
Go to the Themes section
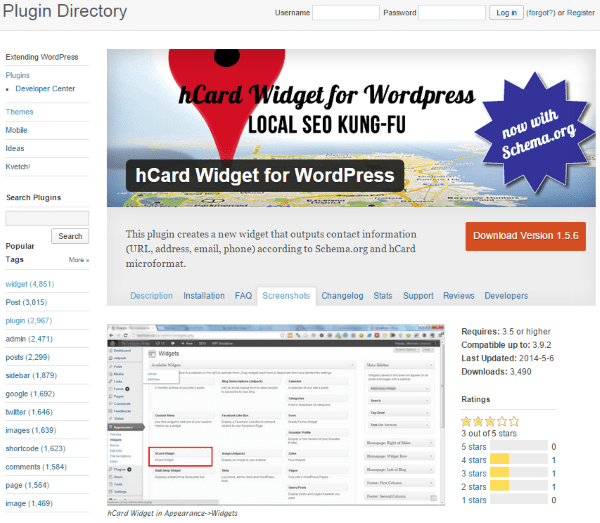pos(19,112)
